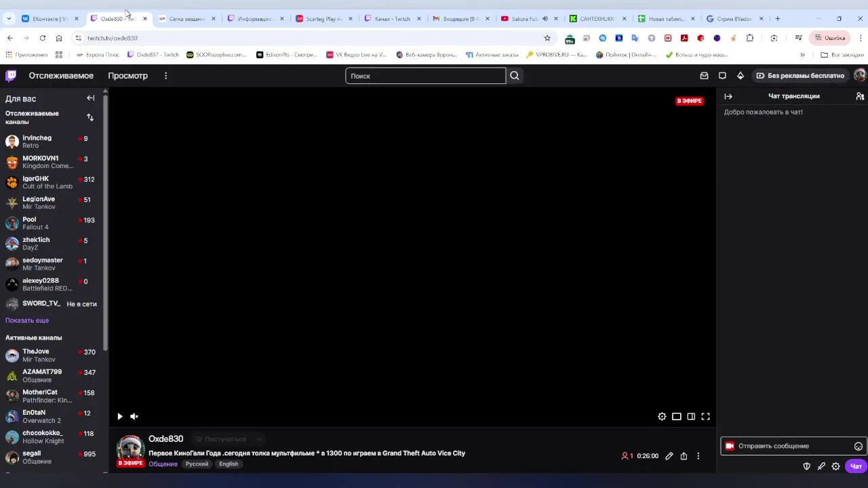The width and height of the screenshot is (868, 488).
Task: Open the Twitch inbox notifications icon
Action: [704, 76]
